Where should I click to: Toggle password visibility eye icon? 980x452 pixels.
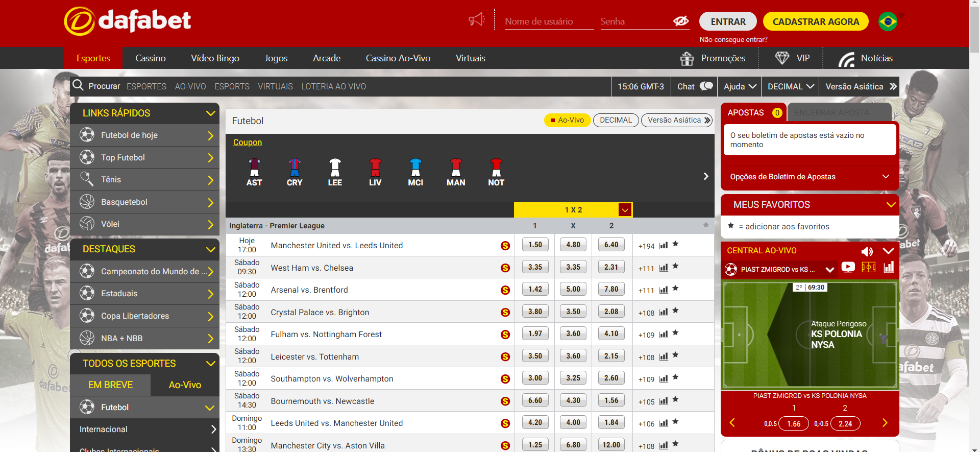[x=681, y=21]
